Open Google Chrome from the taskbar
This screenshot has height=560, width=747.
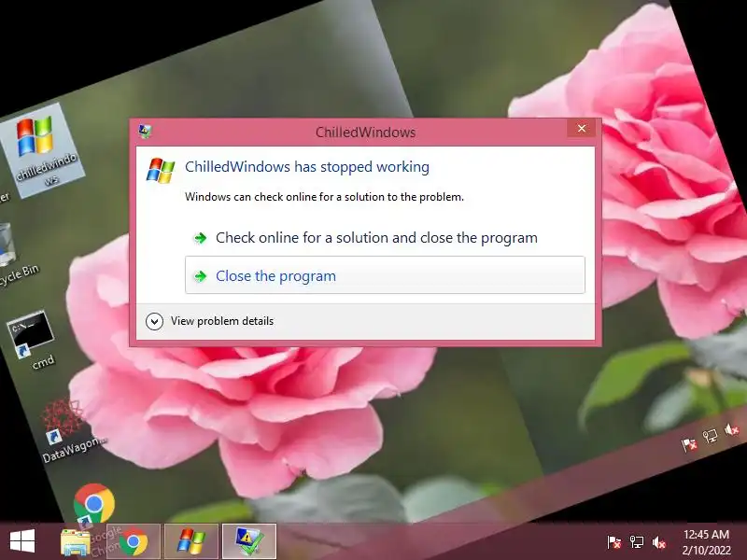pyautogui.click(x=134, y=542)
